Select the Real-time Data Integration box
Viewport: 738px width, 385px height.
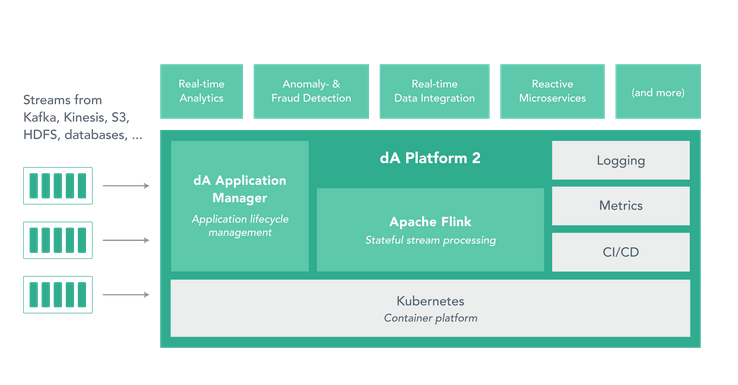[x=434, y=91]
